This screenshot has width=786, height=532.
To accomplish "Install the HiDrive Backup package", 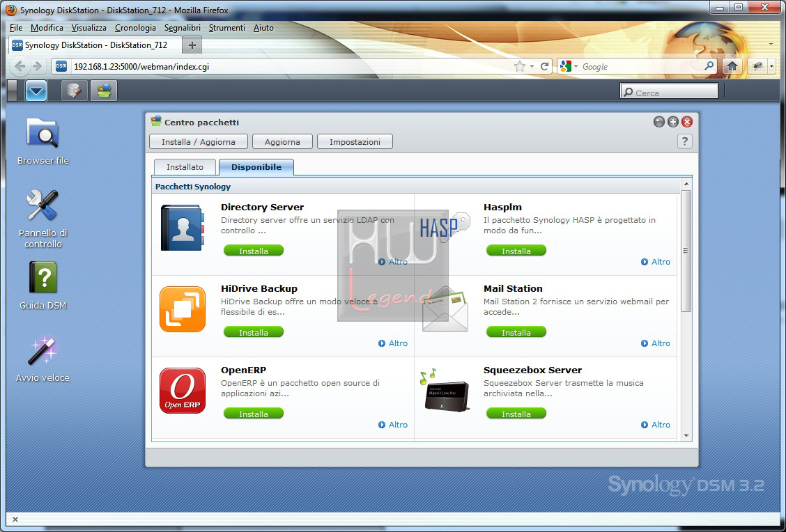I will coord(254,332).
